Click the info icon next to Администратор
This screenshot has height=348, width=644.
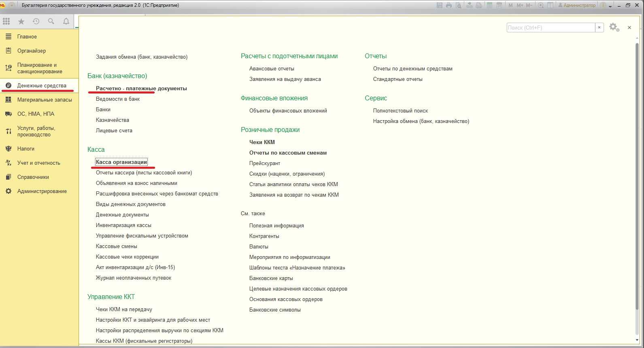point(603,5)
